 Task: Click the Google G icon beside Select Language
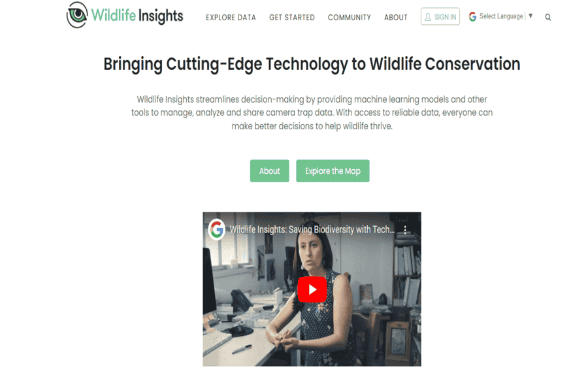(472, 16)
